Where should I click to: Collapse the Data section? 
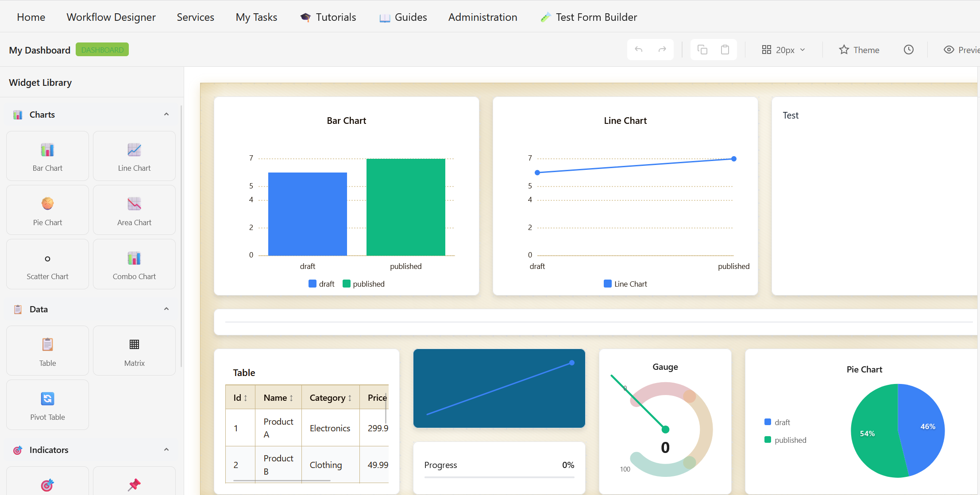pos(166,309)
